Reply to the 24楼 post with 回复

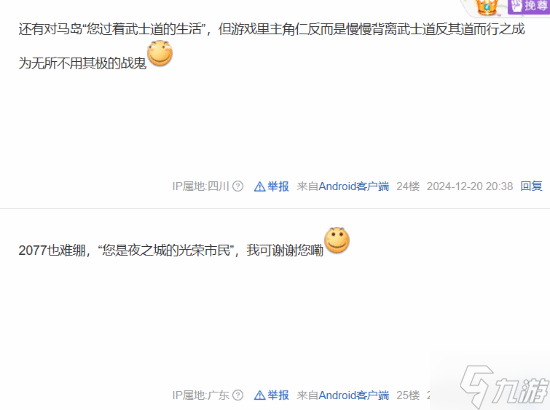coord(531,186)
